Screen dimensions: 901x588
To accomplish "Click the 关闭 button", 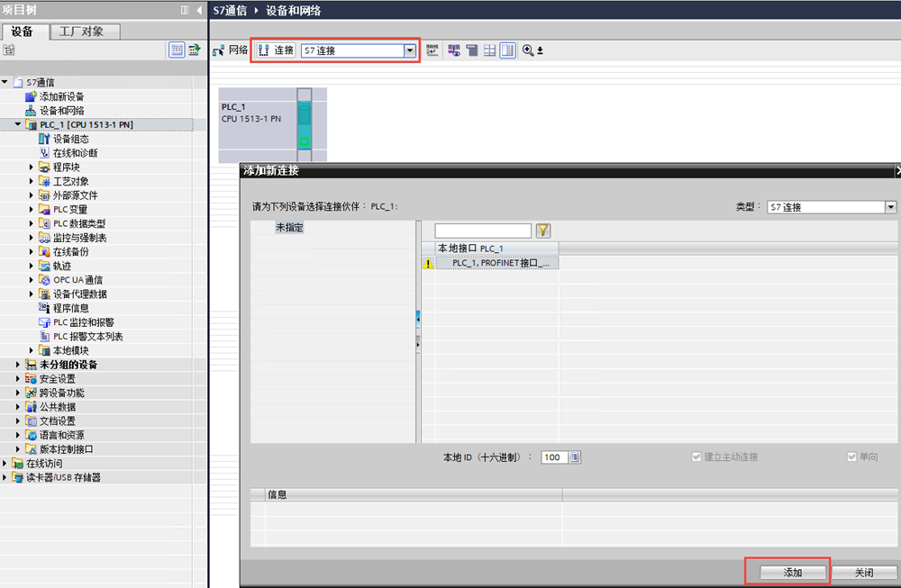I will click(x=863, y=573).
